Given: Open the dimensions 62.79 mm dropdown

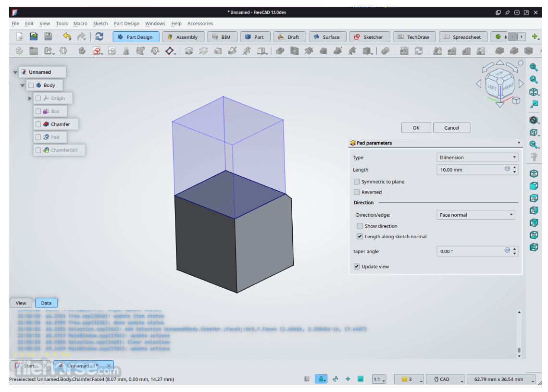Looking at the screenshot, I should tap(501, 379).
